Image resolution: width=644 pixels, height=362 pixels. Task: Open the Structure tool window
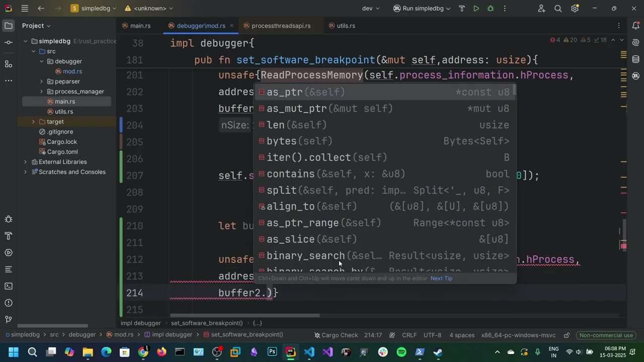[x=9, y=64]
